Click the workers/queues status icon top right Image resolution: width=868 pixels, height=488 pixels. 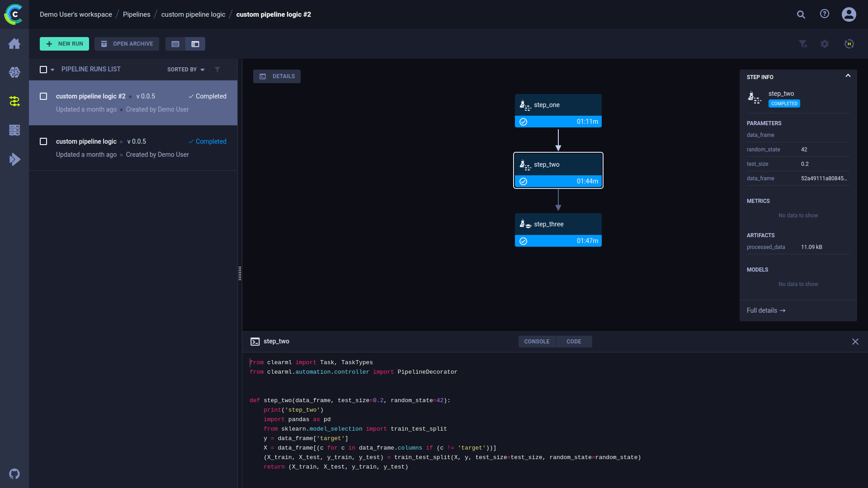point(849,44)
